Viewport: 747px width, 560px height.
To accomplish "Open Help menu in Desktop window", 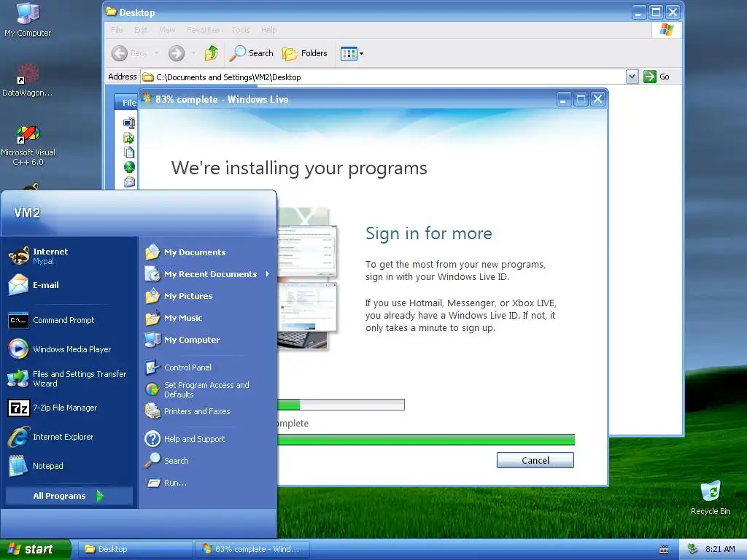I will pyautogui.click(x=268, y=29).
